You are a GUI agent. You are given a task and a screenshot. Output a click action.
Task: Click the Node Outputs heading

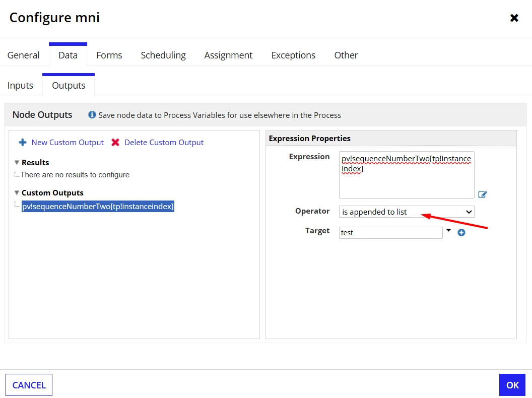42,115
